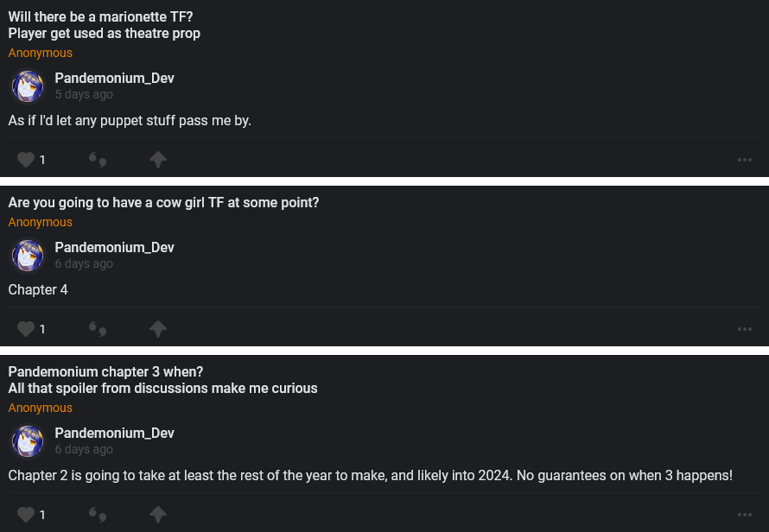Quote the chapter 3 release answer
Screen dimensions: 769x532
point(98,515)
